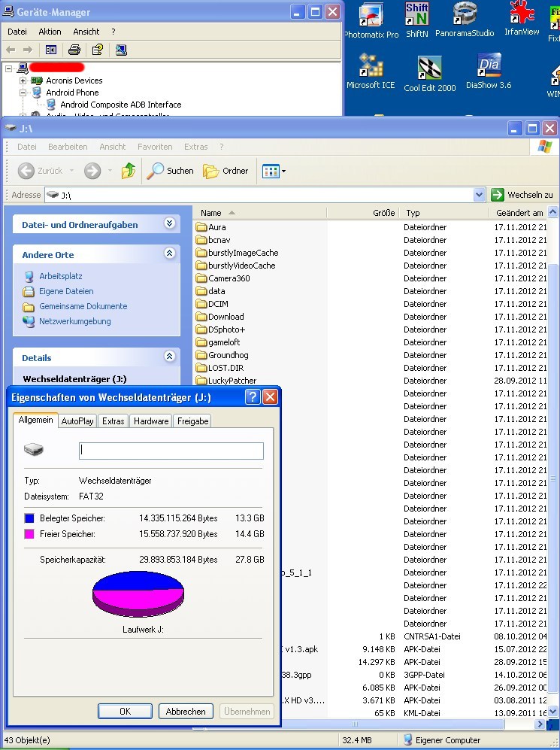Click the Suchen search toolbar button
Screen dimensions: 560x750
click(171, 171)
